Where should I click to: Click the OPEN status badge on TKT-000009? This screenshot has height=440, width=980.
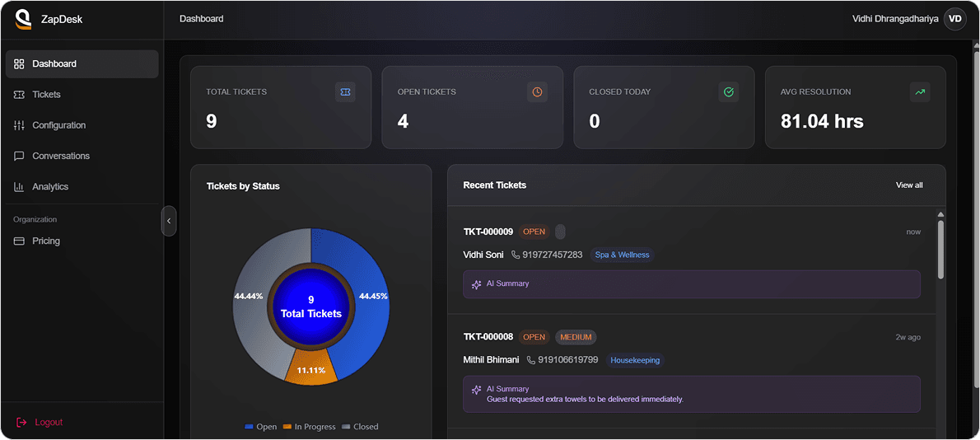click(534, 232)
